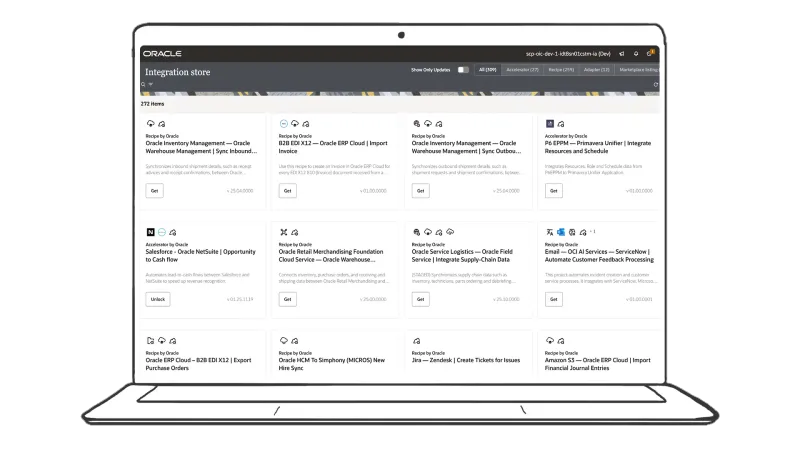The image size is (800, 450).
Task: Click the refresh icon at toolbar right
Action: pyautogui.click(x=656, y=85)
